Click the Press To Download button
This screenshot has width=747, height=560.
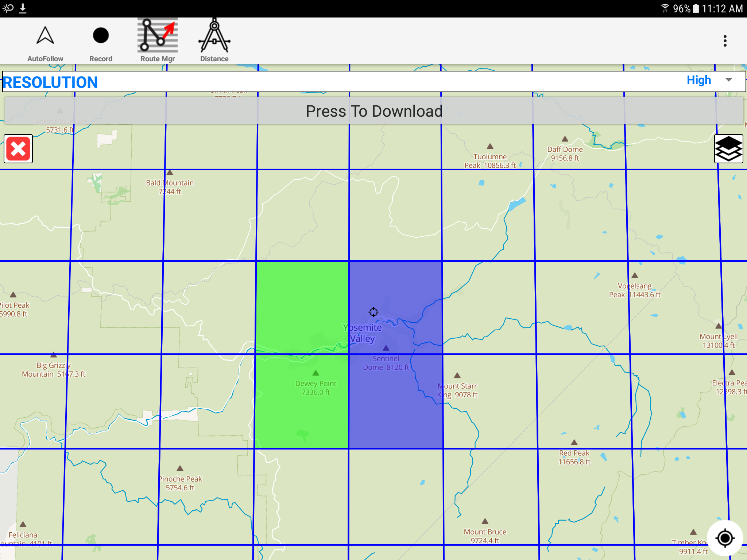374,111
